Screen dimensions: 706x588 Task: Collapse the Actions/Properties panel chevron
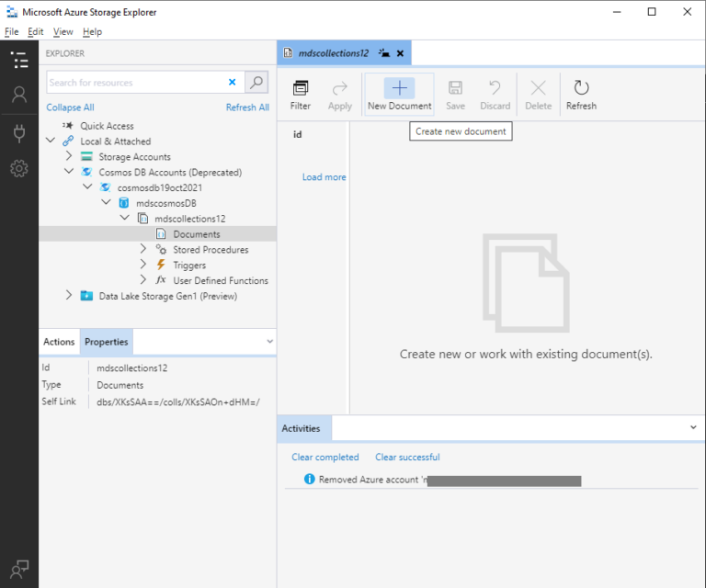tap(269, 342)
